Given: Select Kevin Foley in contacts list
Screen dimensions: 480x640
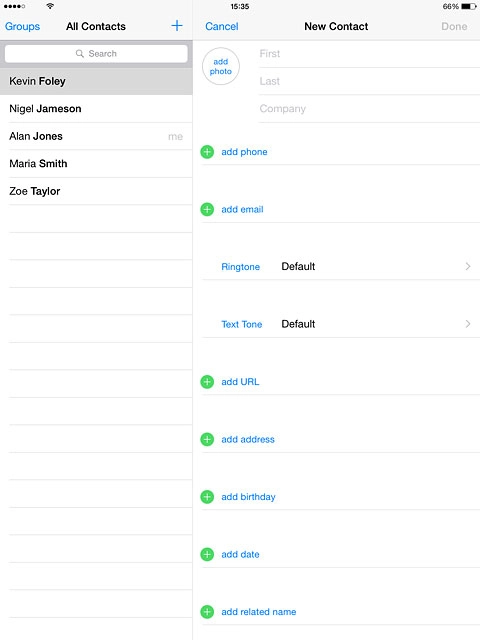Looking at the screenshot, I should [x=96, y=81].
